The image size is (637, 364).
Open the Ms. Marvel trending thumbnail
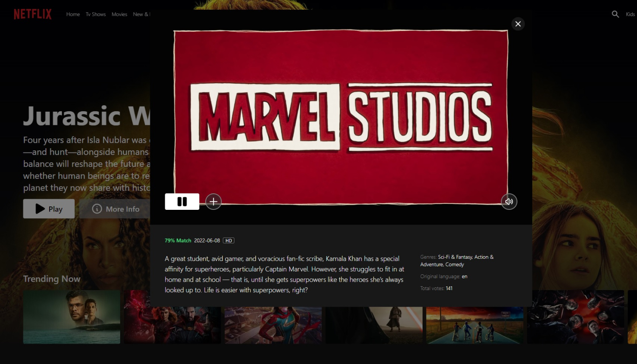[273, 325]
